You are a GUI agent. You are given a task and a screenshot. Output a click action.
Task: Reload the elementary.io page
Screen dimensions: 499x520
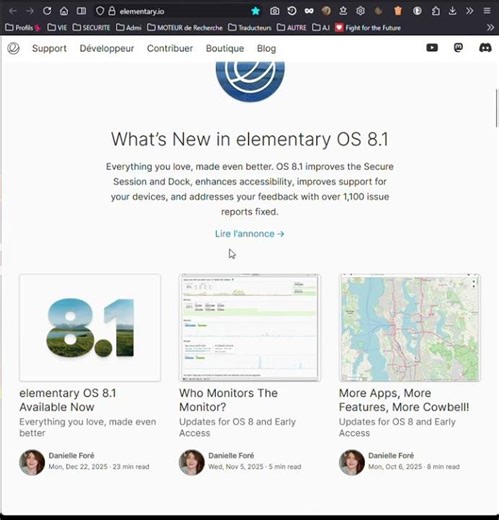47,11
